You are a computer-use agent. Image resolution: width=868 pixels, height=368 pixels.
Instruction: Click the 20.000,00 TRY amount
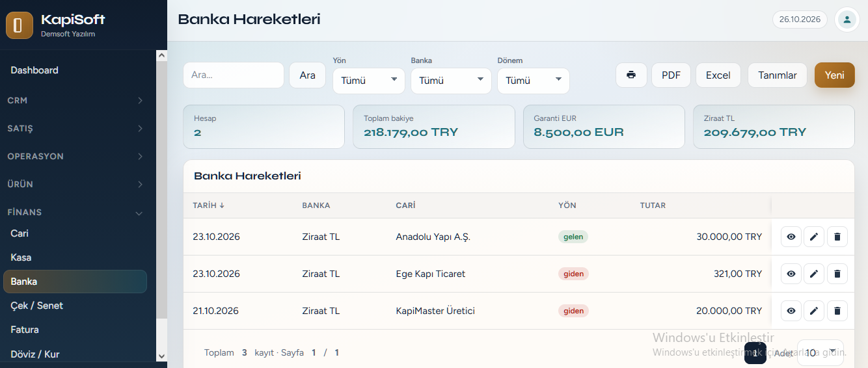[729, 311]
